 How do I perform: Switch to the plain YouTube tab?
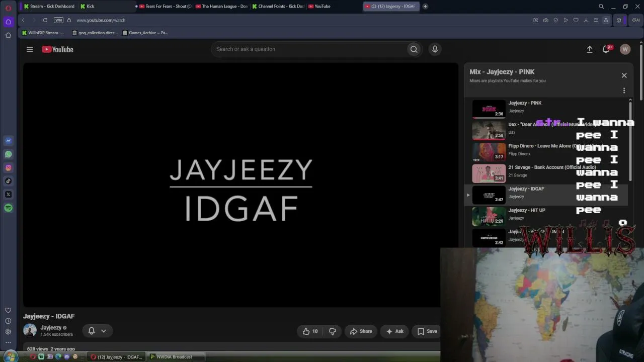[x=335, y=7]
